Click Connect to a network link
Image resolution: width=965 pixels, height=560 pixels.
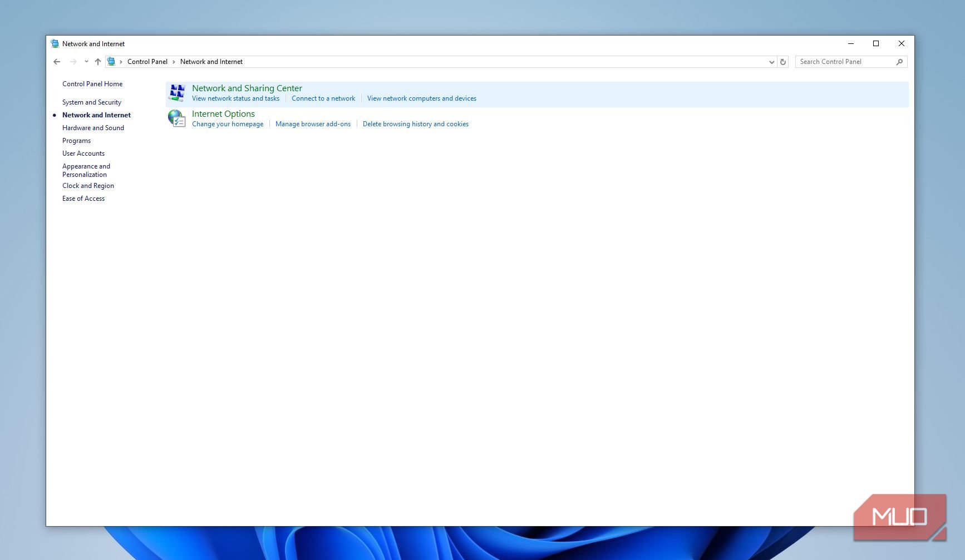click(x=323, y=98)
